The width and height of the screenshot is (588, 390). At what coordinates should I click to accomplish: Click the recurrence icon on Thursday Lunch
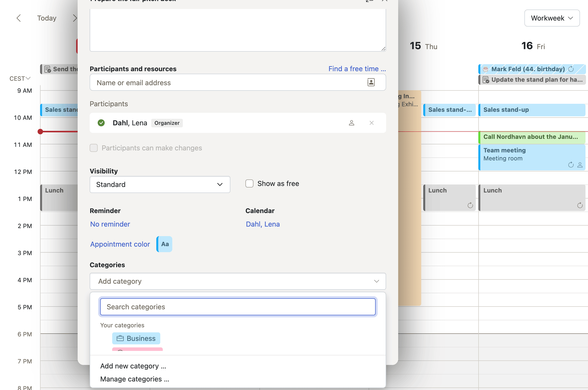(470, 205)
